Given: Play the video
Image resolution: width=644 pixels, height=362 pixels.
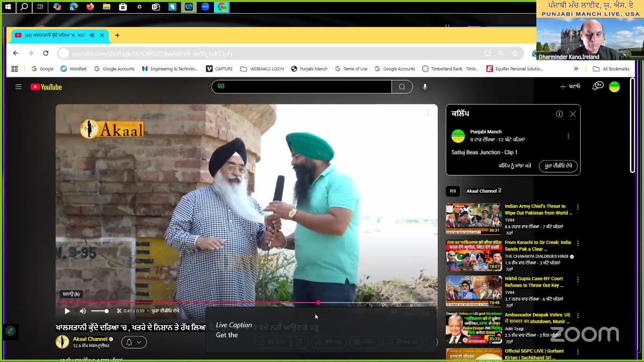Looking at the screenshot, I should coord(67,311).
